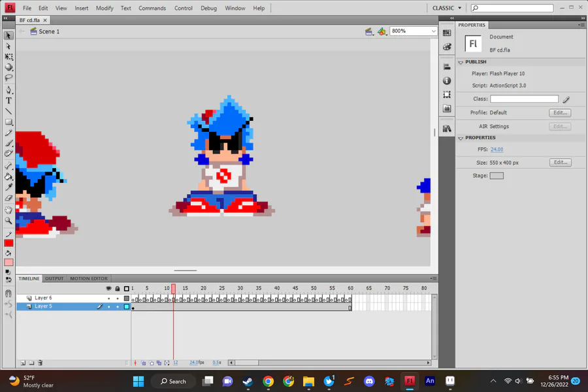Screen dimensions: 588x392
Task: Select the Paint Bucket tool
Action: [8, 176]
